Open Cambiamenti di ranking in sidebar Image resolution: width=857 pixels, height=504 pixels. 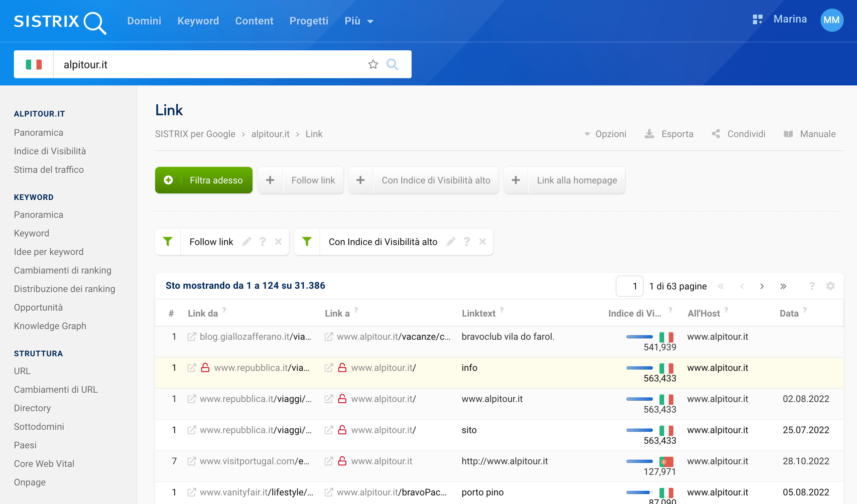coord(63,270)
